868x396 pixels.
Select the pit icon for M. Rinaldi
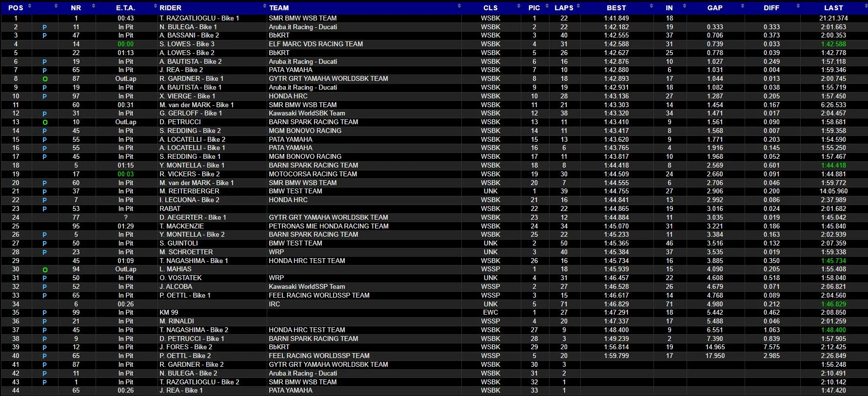45,321
